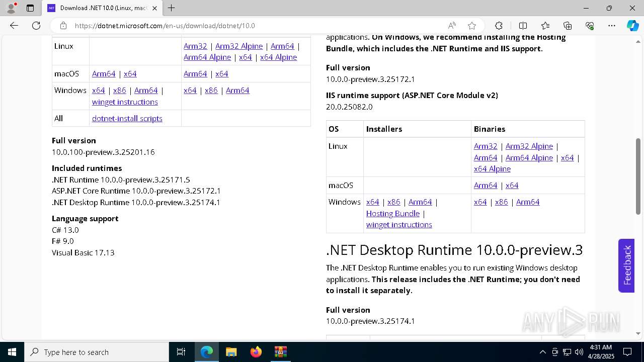The image size is (644, 362).
Task: Download macOS Arm64 installer in left table
Action: 104,74
